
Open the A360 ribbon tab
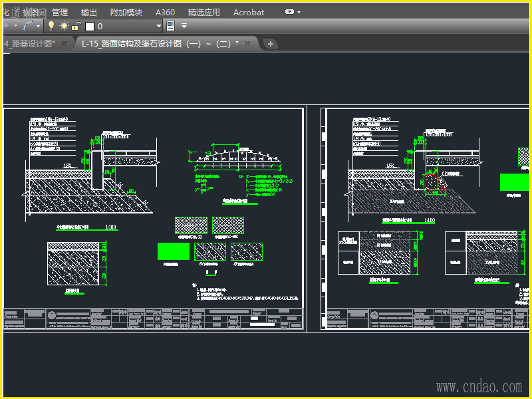[165, 12]
